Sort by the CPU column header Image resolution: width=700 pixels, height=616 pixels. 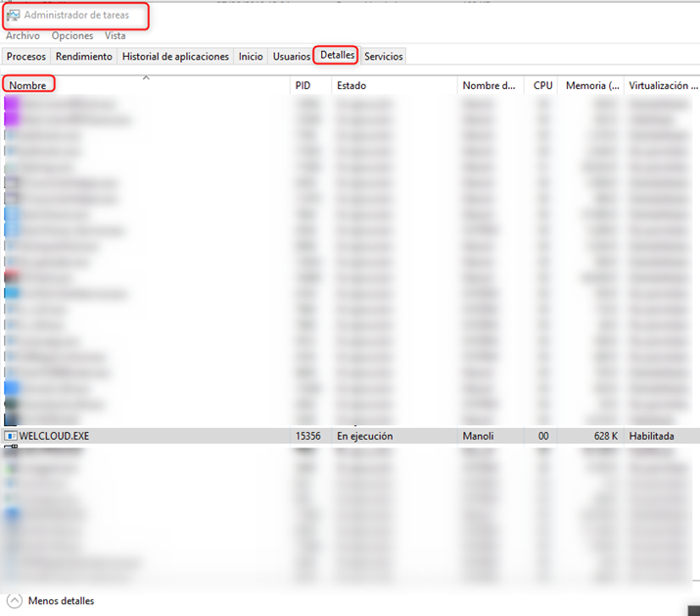(542, 86)
